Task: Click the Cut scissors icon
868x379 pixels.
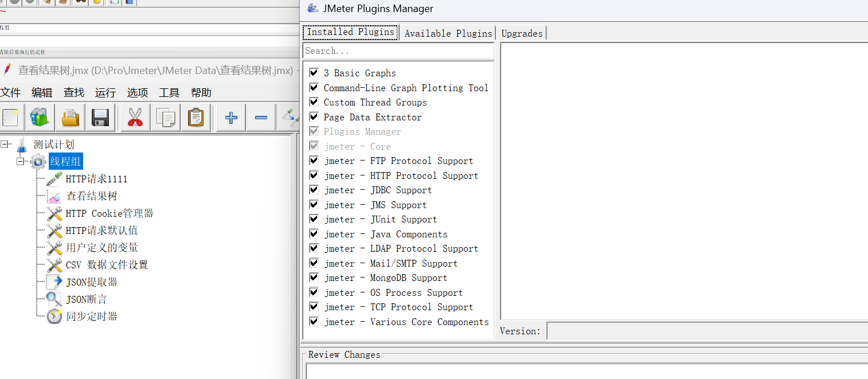Action: point(135,118)
